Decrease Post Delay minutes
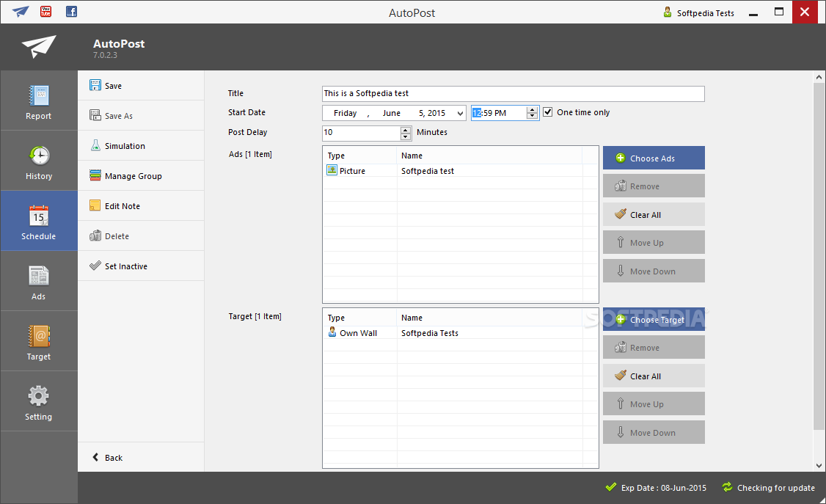 pos(406,136)
